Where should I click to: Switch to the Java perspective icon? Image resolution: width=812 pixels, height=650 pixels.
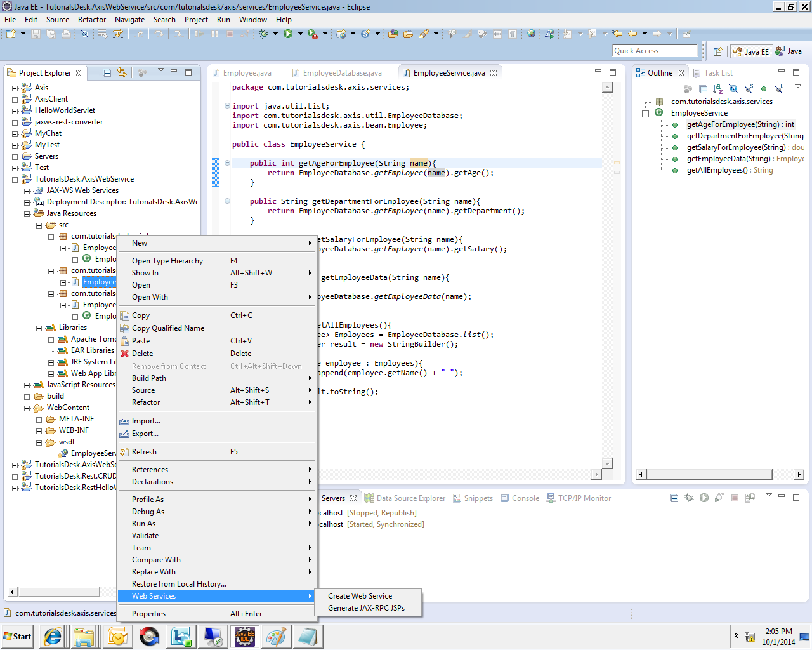[x=787, y=51]
